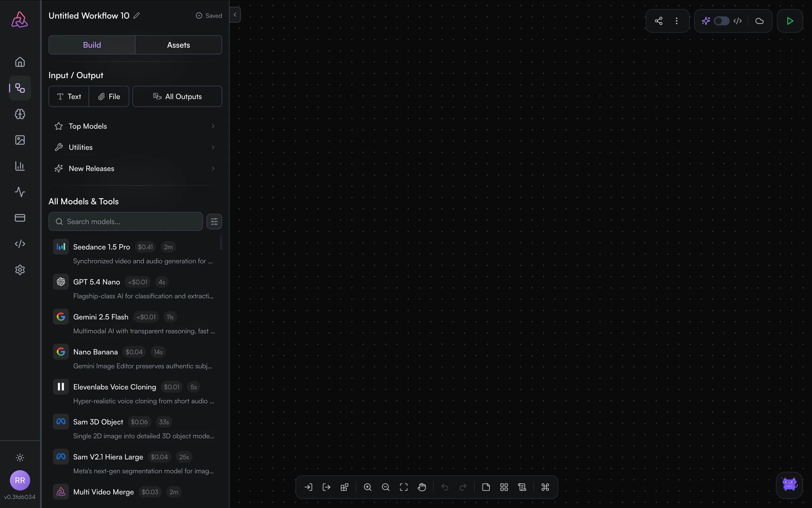The height and width of the screenshot is (508, 812).
Task: Open the purple robot assistant
Action: [x=789, y=485]
